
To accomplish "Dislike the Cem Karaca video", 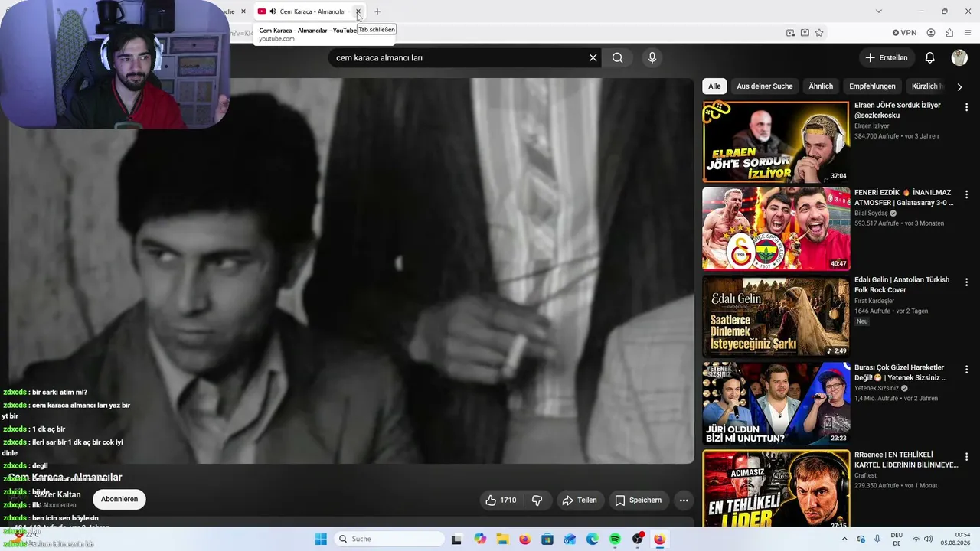I will pos(537,500).
